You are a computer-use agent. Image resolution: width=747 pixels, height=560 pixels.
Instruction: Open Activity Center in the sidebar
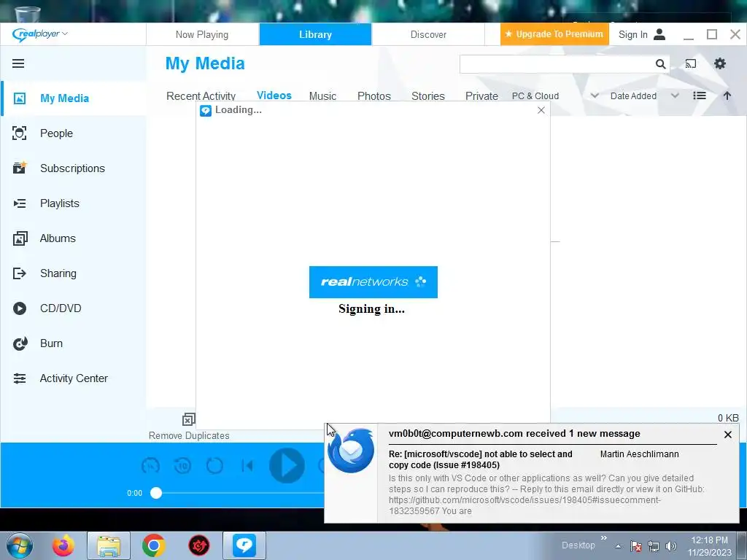74,378
